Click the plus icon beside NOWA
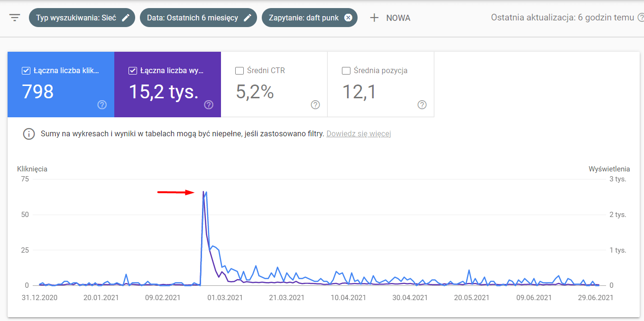 374,18
